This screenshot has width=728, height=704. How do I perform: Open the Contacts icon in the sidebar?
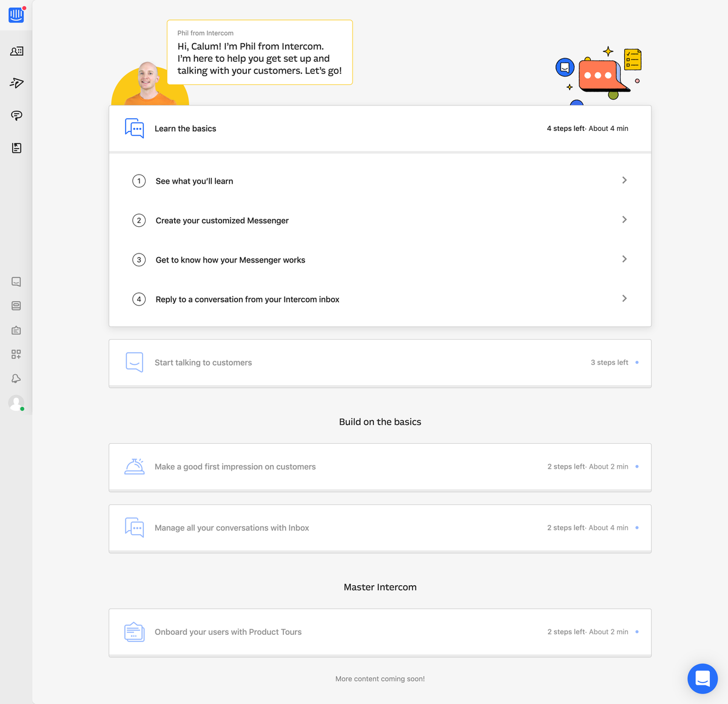coord(16,52)
